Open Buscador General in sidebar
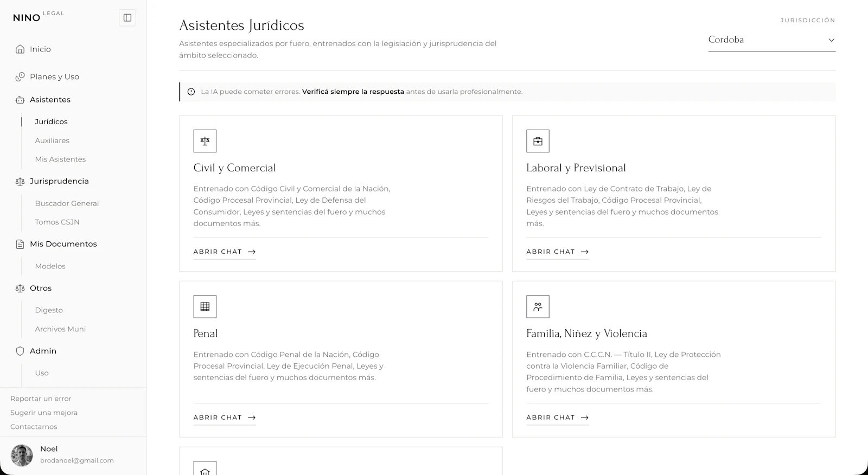Screen dimensions: 868x475 (67, 203)
